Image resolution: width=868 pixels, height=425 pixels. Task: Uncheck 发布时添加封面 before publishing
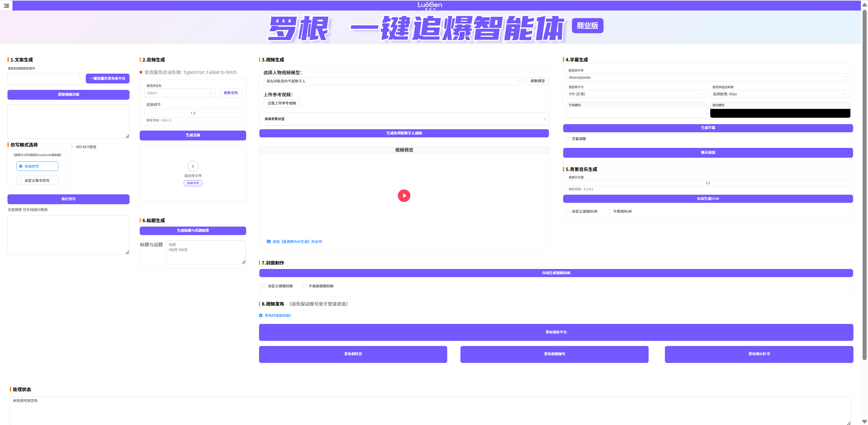(x=261, y=315)
